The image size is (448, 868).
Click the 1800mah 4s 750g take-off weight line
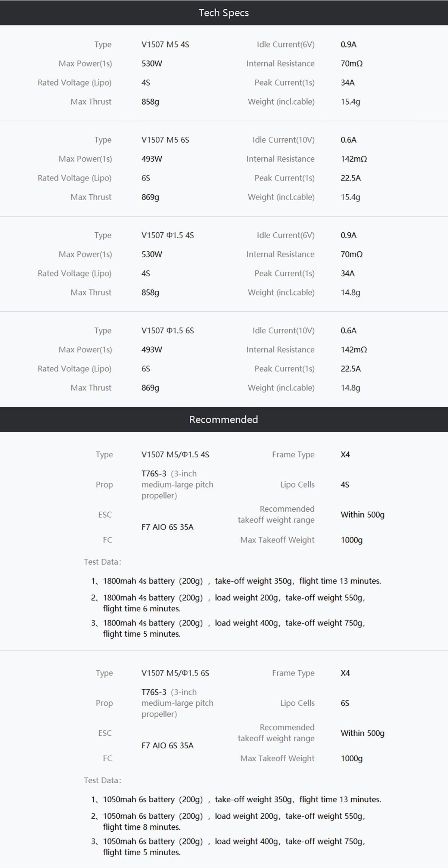pos(234,623)
